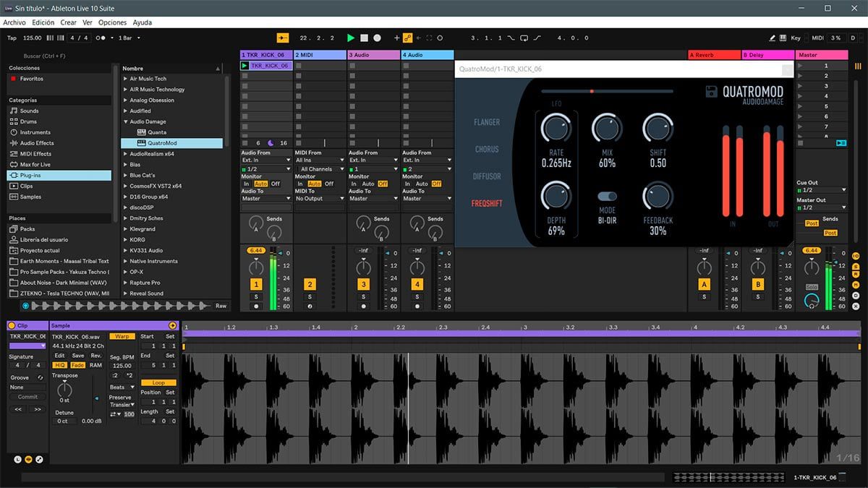Click Tap tempo button

pos(12,38)
